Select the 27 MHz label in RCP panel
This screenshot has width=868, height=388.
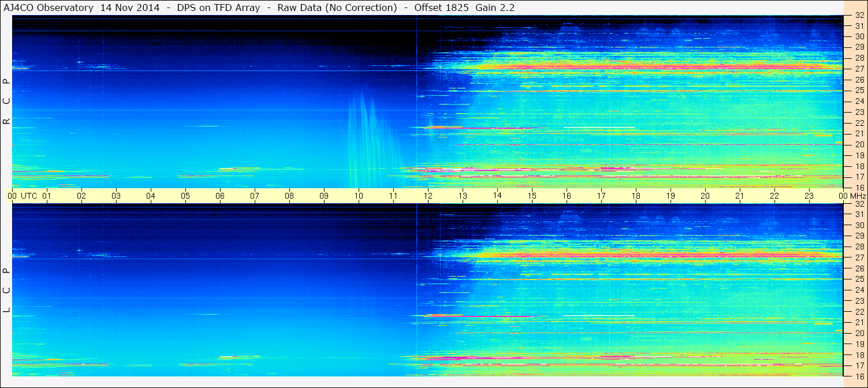[859, 69]
